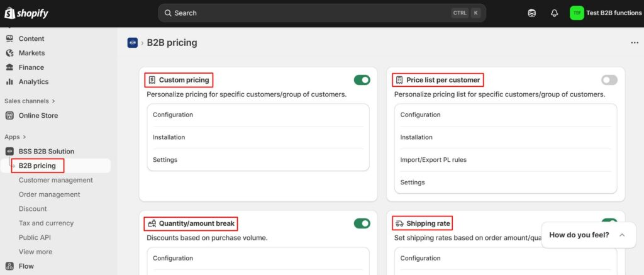Screen dimensions: 644x275
Task: Click the Shipping rate truck icon
Action: coord(399,223)
